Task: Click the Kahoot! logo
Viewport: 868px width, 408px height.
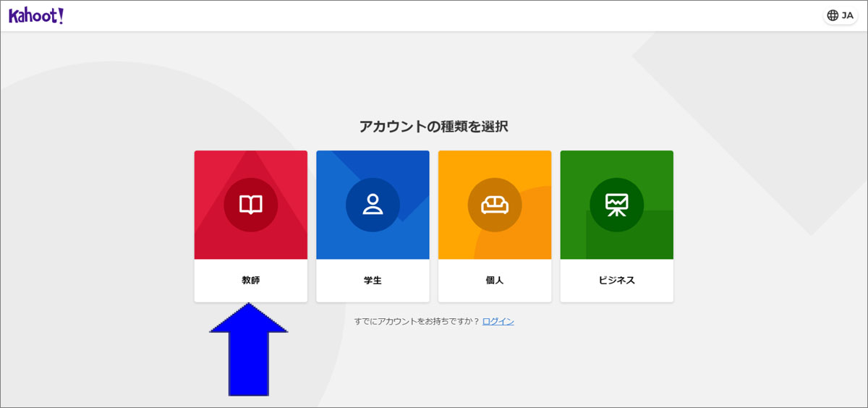Action: (x=36, y=15)
